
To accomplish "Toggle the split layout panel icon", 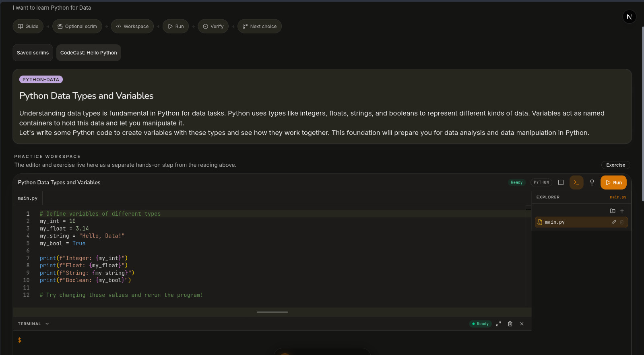I will (561, 182).
